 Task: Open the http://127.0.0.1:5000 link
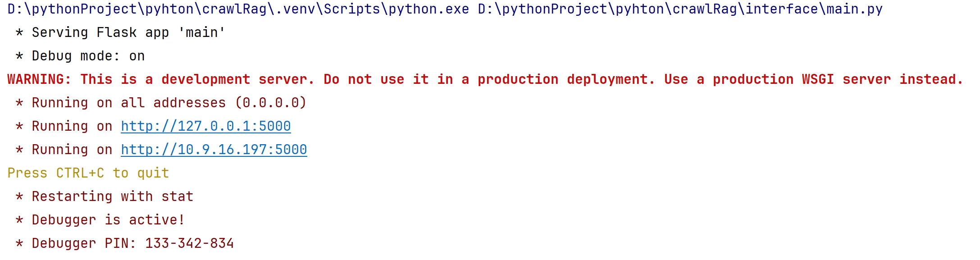click(205, 126)
